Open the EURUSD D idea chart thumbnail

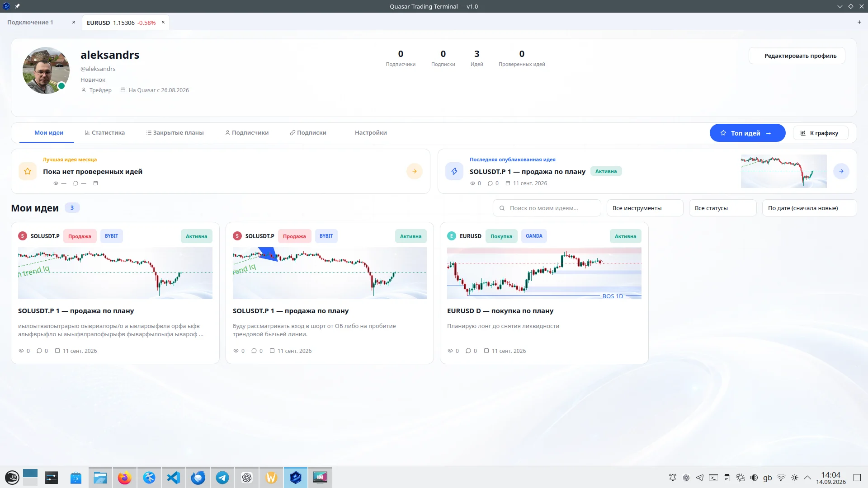click(x=544, y=273)
